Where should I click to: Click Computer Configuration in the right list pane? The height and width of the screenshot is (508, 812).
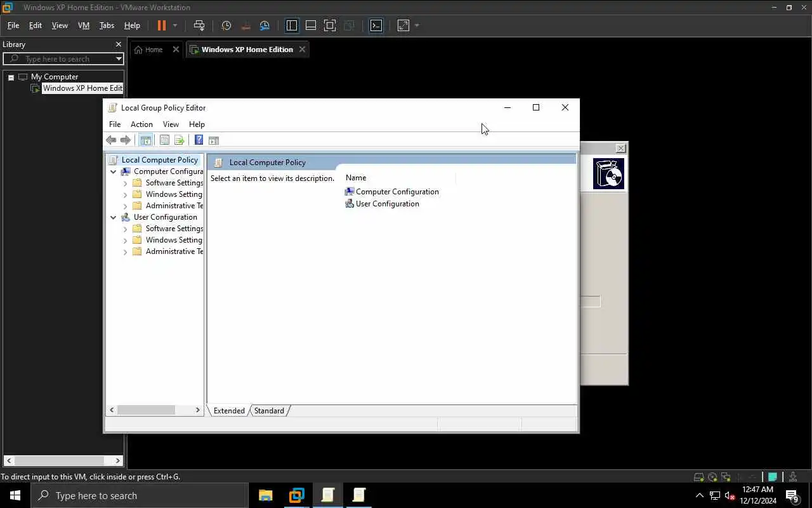pyautogui.click(x=397, y=192)
